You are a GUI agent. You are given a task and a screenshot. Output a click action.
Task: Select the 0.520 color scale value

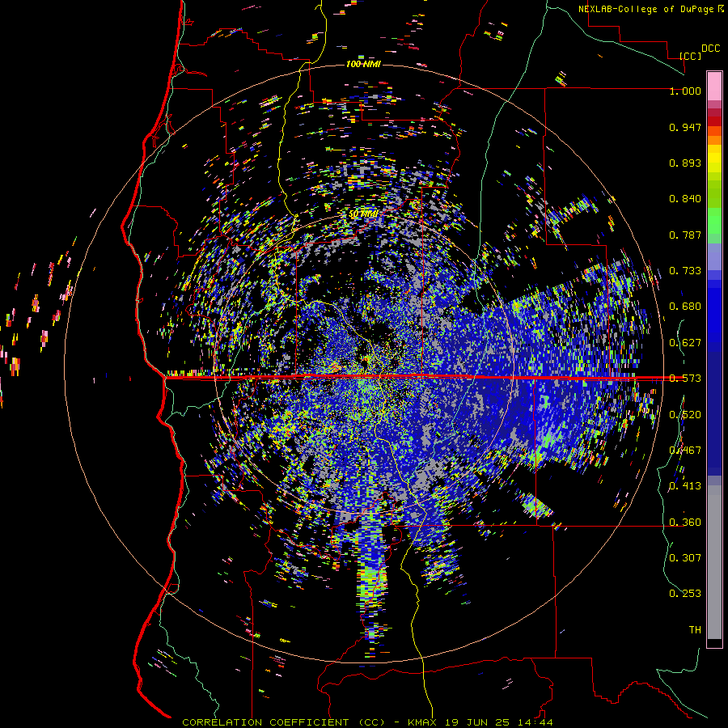point(685,415)
